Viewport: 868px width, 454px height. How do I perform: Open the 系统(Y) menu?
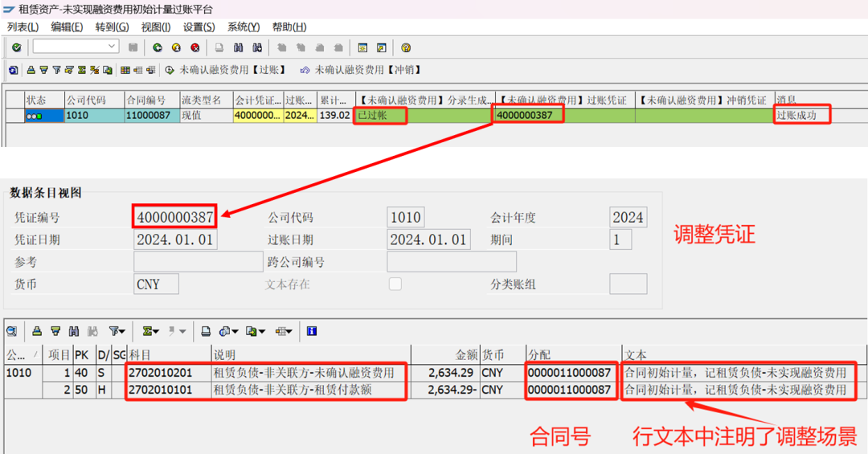[244, 27]
